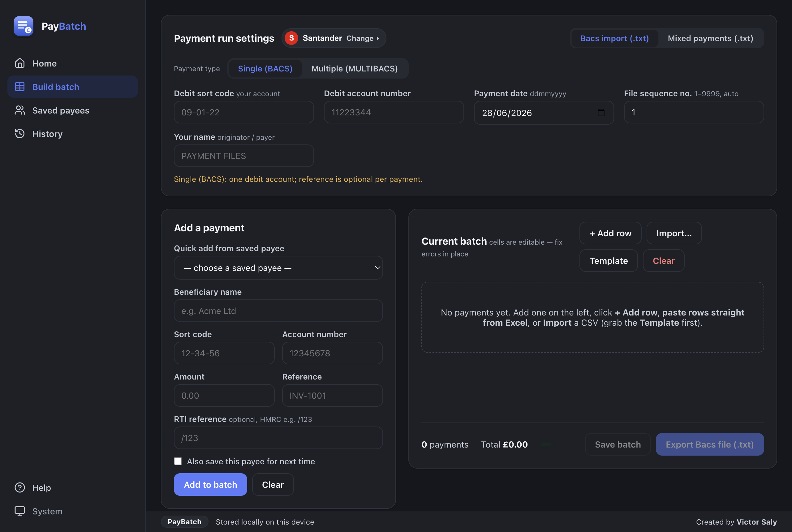Click the Santander red S badge

pyautogui.click(x=291, y=38)
